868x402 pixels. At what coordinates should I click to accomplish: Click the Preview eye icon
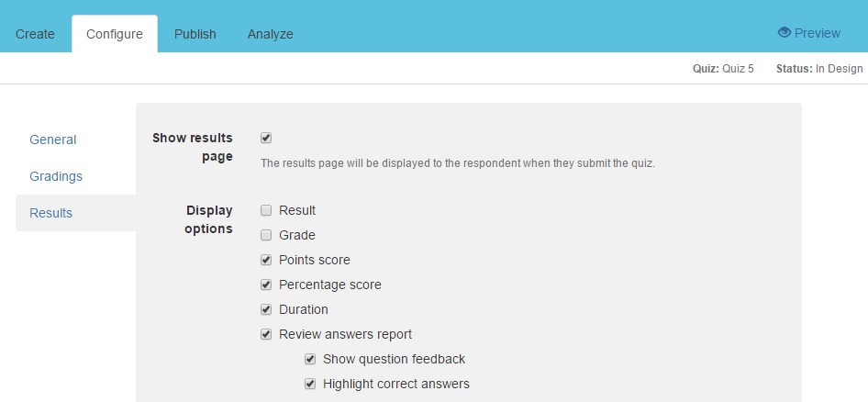point(784,33)
